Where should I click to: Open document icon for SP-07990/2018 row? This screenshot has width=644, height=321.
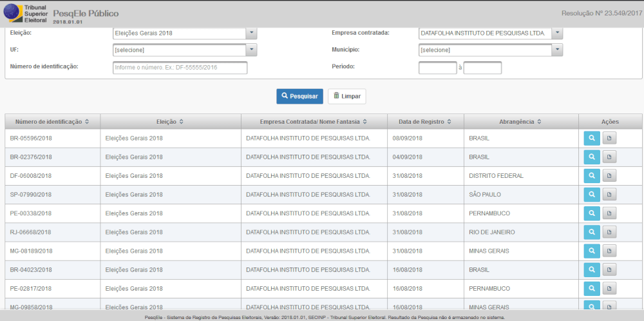click(x=609, y=195)
